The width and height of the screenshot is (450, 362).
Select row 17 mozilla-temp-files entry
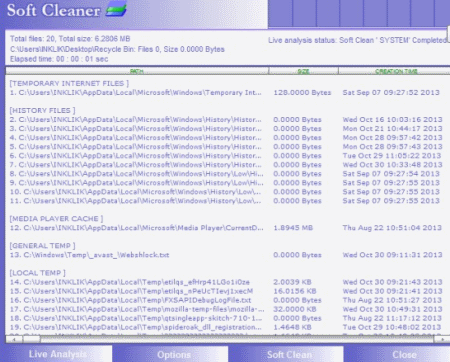137,309
